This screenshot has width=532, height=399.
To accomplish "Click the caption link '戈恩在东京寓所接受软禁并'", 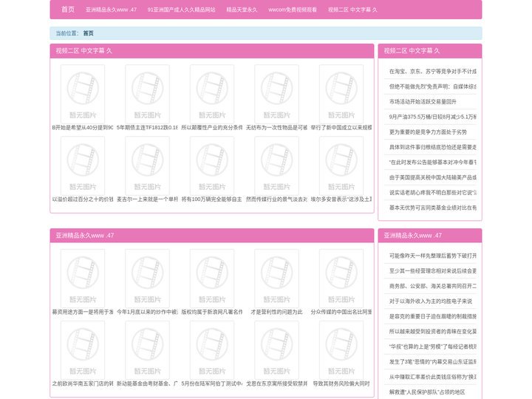I will pyautogui.click(x=276, y=383).
